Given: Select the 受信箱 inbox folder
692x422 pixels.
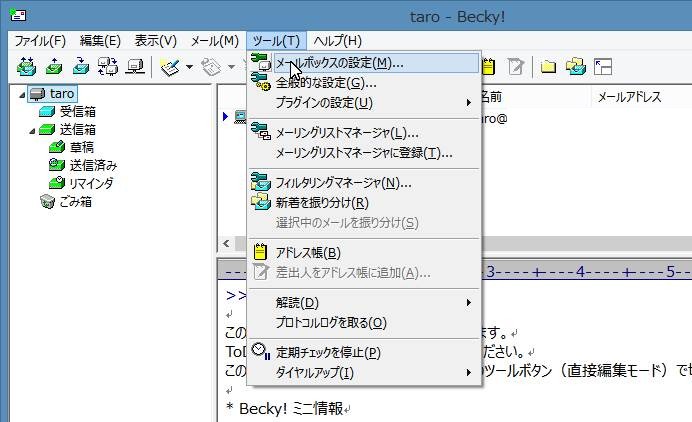Looking at the screenshot, I should (x=77, y=111).
